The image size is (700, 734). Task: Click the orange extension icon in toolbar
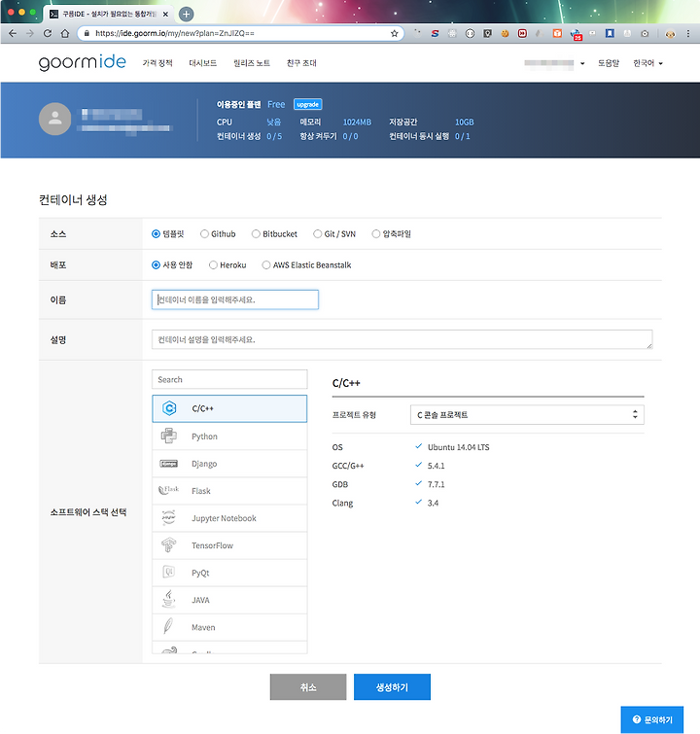(x=557, y=33)
